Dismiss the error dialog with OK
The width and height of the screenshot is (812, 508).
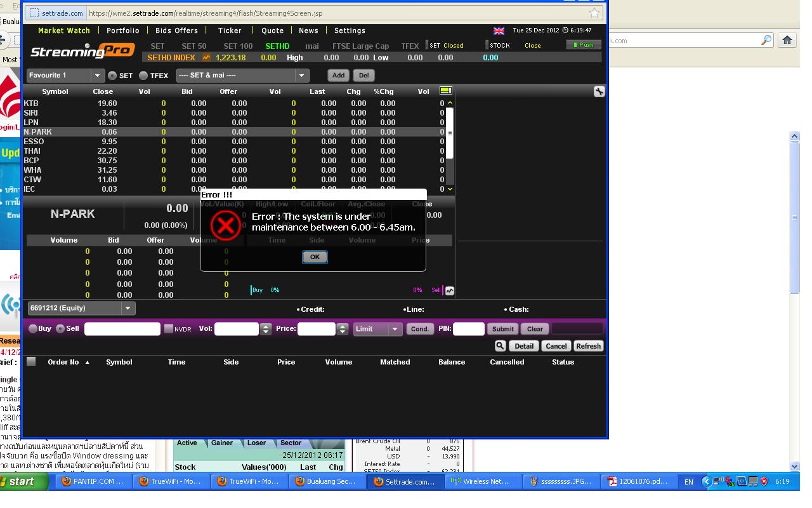click(315, 257)
